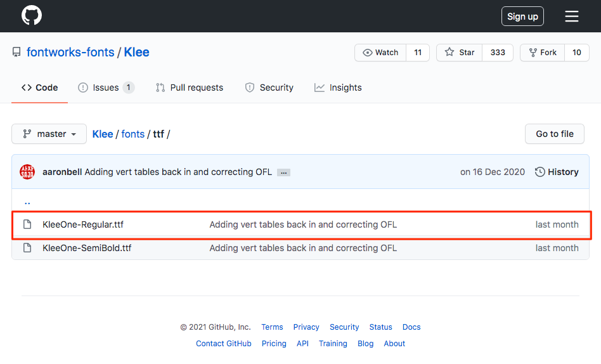Open the Blog footer link
Image resolution: width=601 pixels, height=364 pixels.
point(365,344)
